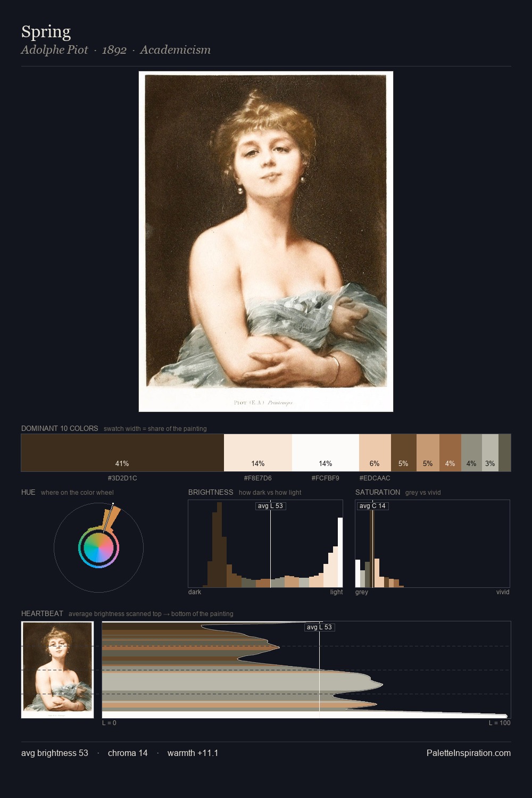Click the dark brown 5% swatch

[x=404, y=453]
